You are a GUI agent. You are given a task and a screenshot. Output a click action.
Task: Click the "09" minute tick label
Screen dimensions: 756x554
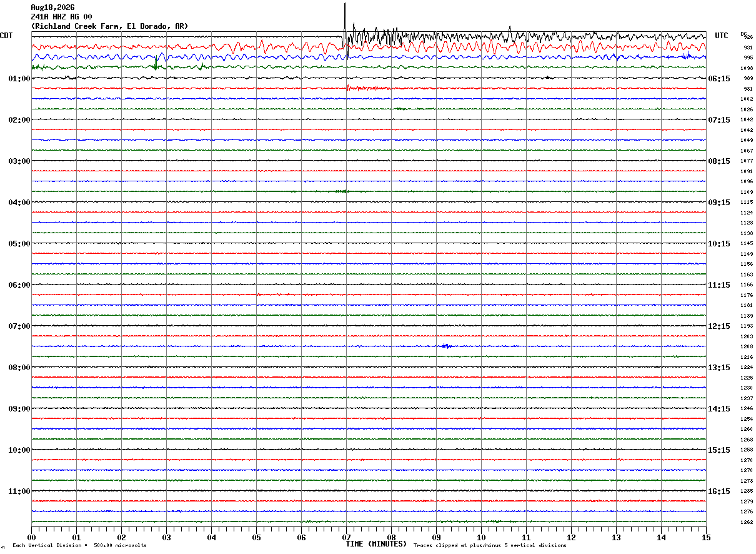coord(436,537)
